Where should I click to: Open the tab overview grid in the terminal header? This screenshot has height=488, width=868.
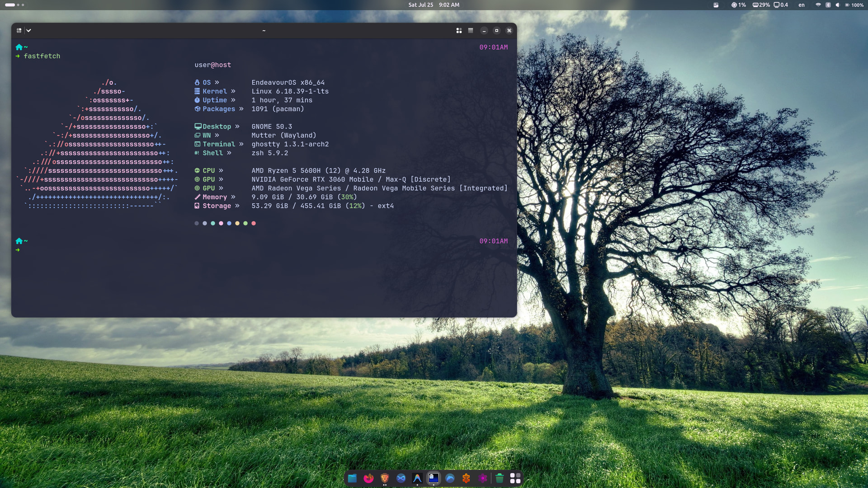(459, 31)
